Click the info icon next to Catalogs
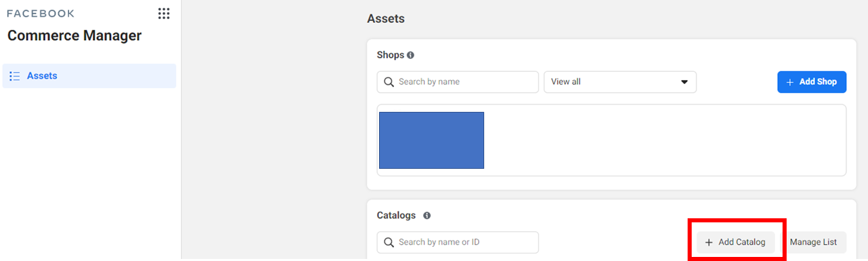 click(427, 216)
